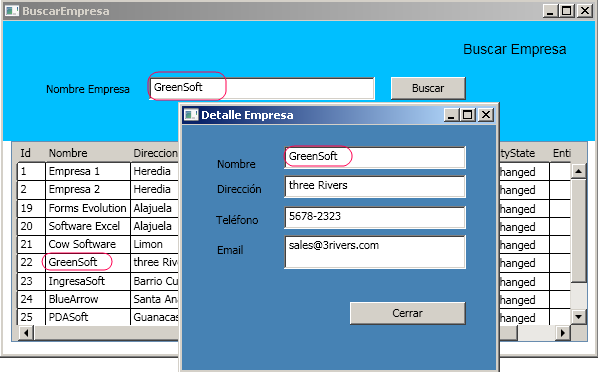Focus the Nombre Empresa search field
The image size is (598, 372).
click(262, 89)
